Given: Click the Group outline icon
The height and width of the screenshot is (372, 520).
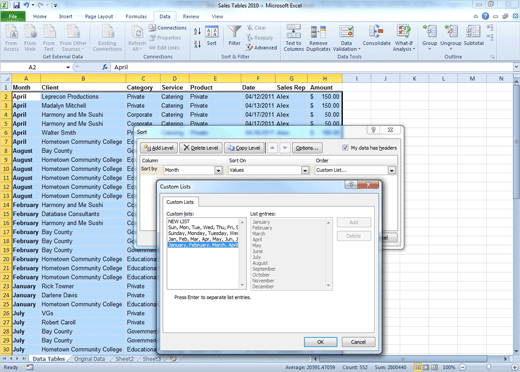Looking at the screenshot, I should point(429,36).
